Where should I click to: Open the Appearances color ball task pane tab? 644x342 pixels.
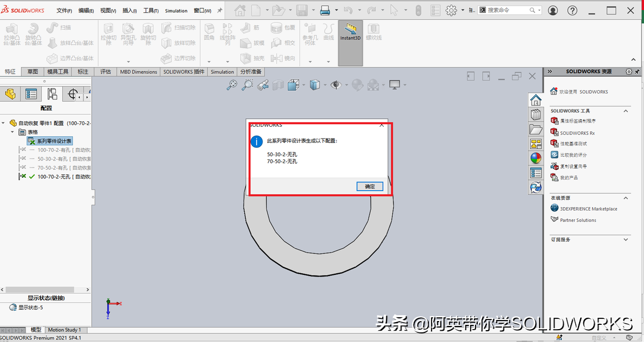click(x=536, y=158)
